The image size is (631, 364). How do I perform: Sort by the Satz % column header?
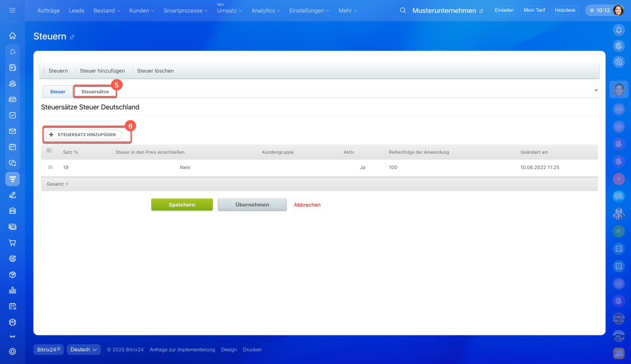(x=70, y=152)
